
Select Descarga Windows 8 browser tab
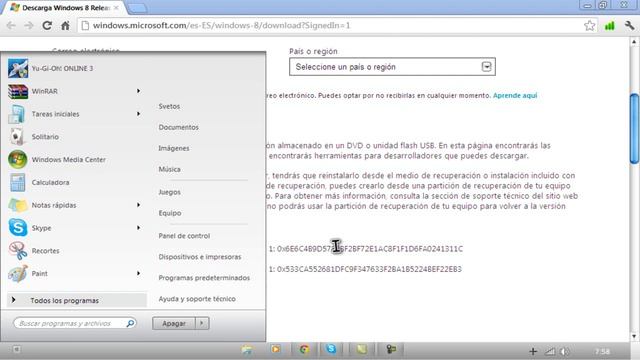point(65,8)
